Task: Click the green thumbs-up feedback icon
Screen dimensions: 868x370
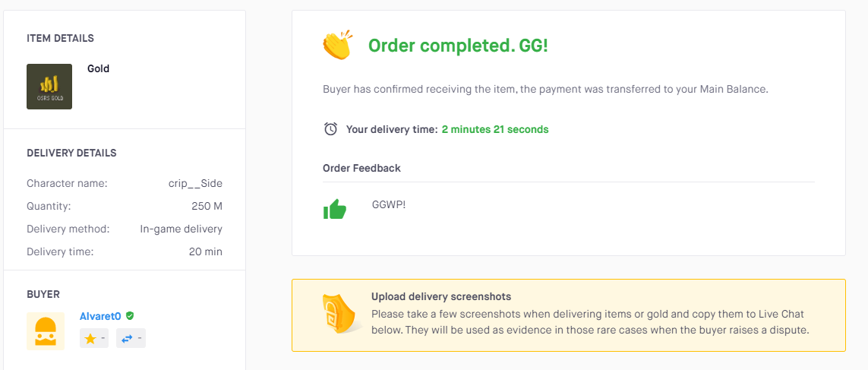Action: (334, 210)
